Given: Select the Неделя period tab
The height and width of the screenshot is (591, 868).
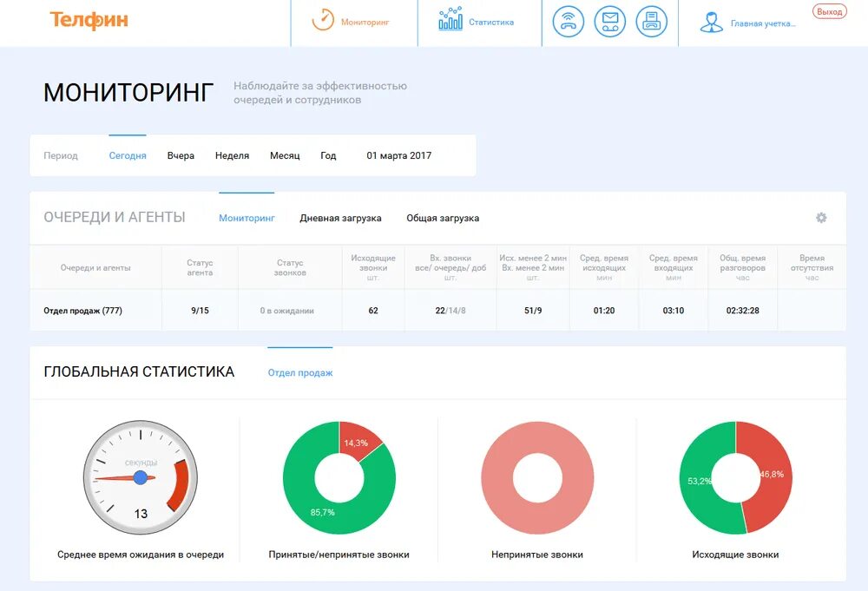Looking at the screenshot, I should point(232,155).
